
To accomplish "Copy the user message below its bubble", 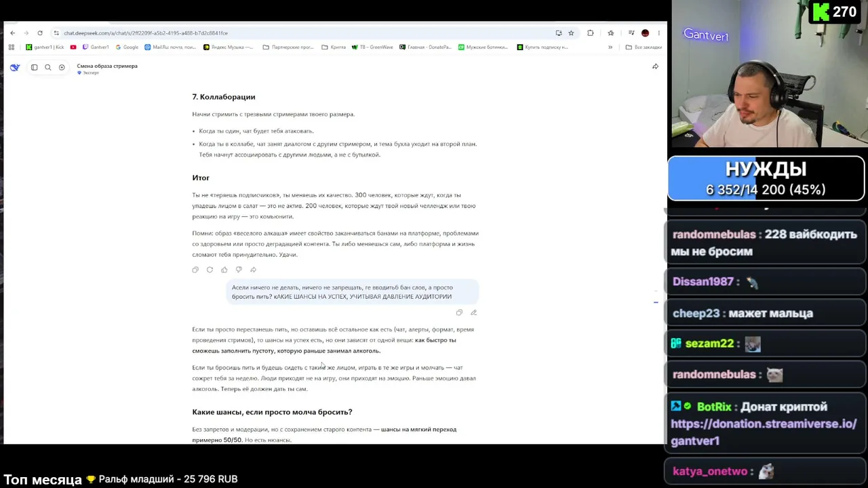I will pos(459,312).
